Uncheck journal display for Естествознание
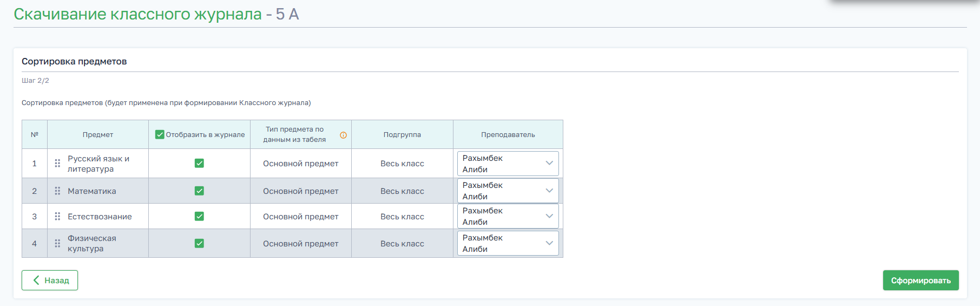Image resolution: width=980 pixels, height=306 pixels. point(199,216)
